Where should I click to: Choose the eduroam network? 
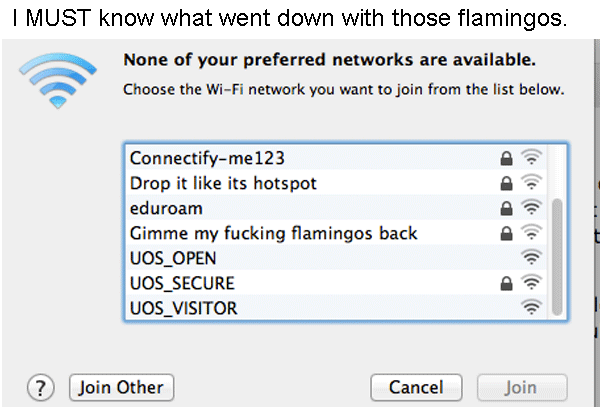[x=166, y=208]
